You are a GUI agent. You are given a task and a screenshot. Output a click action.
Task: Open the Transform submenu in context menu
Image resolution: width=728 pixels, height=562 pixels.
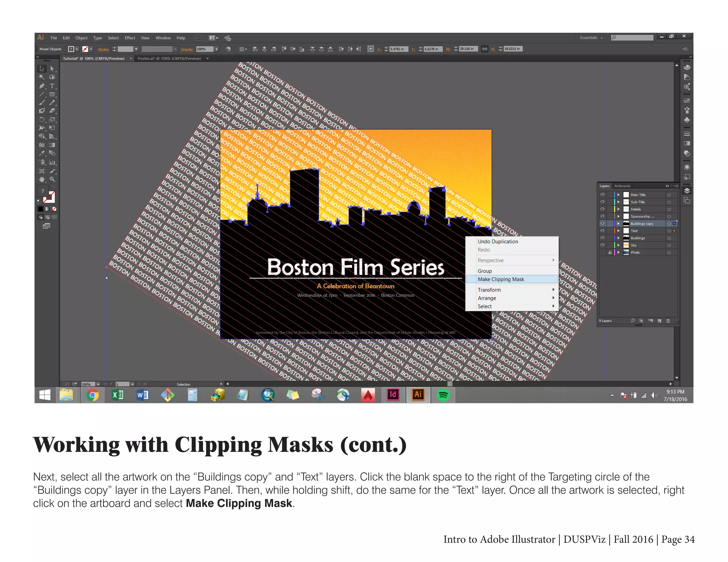[x=512, y=290]
